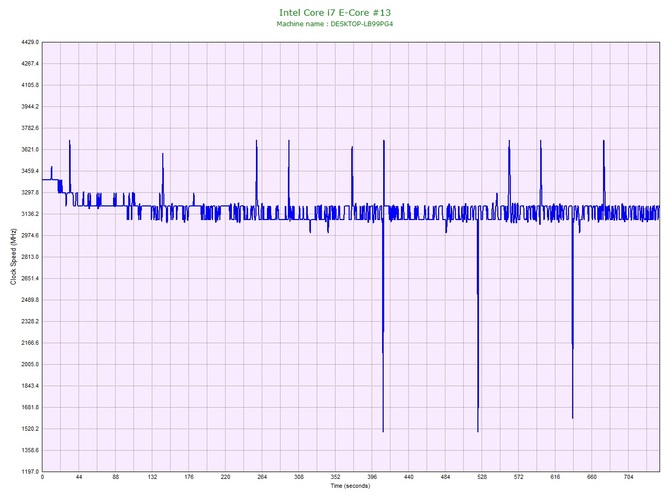670x503 pixels.
Task: Click the 2974.6 y-axis value
Action: (30, 235)
